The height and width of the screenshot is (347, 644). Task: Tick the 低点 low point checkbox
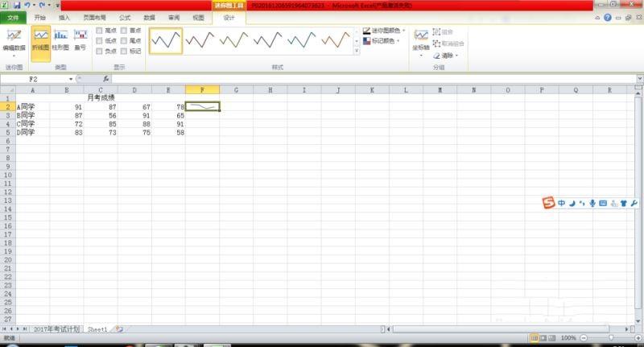tap(99, 40)
